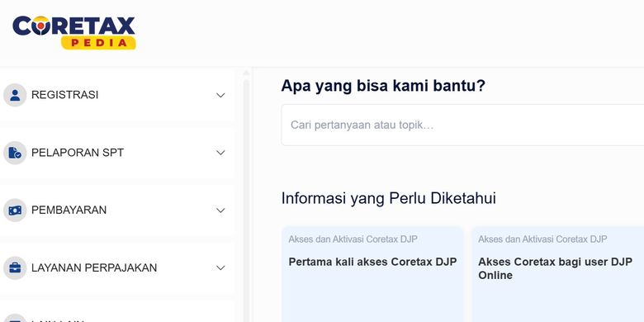644x322 pixels.
Task: Click the Registrasi person icon
Action: point(15,95)
